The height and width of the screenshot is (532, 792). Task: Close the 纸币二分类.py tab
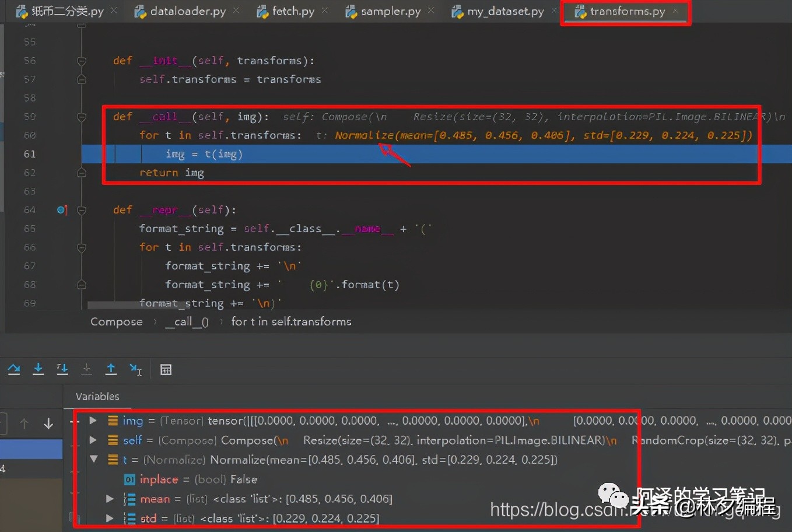114,10
